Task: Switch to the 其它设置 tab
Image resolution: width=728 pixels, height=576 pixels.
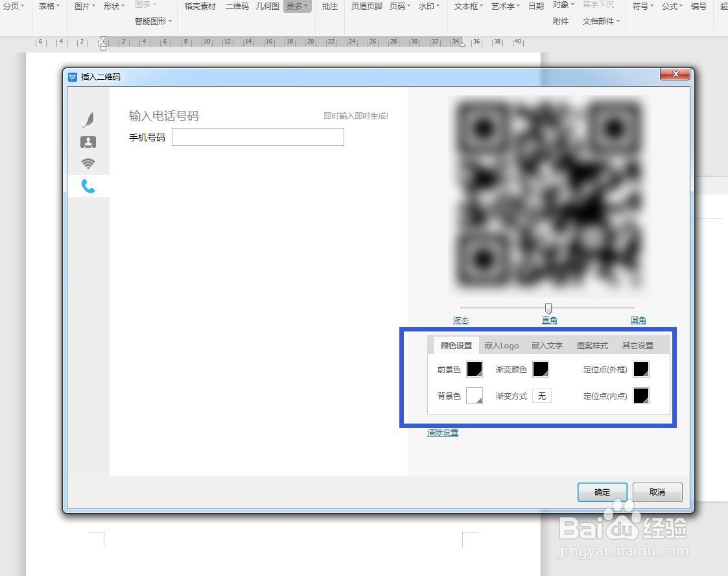Action: [x=638, y=346]
